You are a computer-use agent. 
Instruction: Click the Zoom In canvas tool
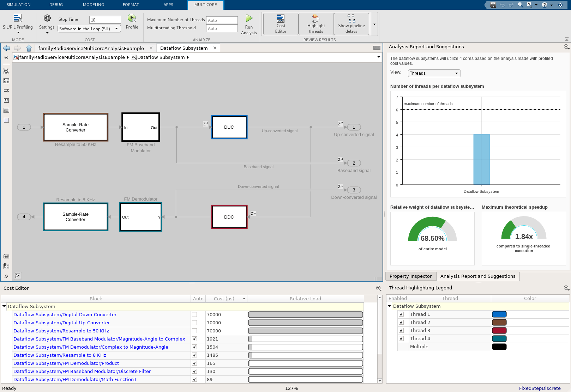click(x=6, y=71)
